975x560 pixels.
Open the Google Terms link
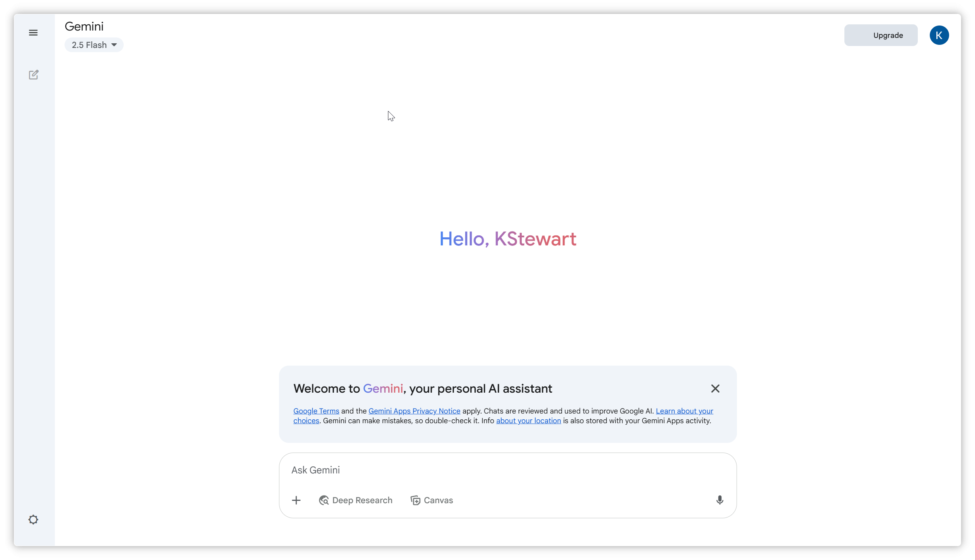[316, 411]
